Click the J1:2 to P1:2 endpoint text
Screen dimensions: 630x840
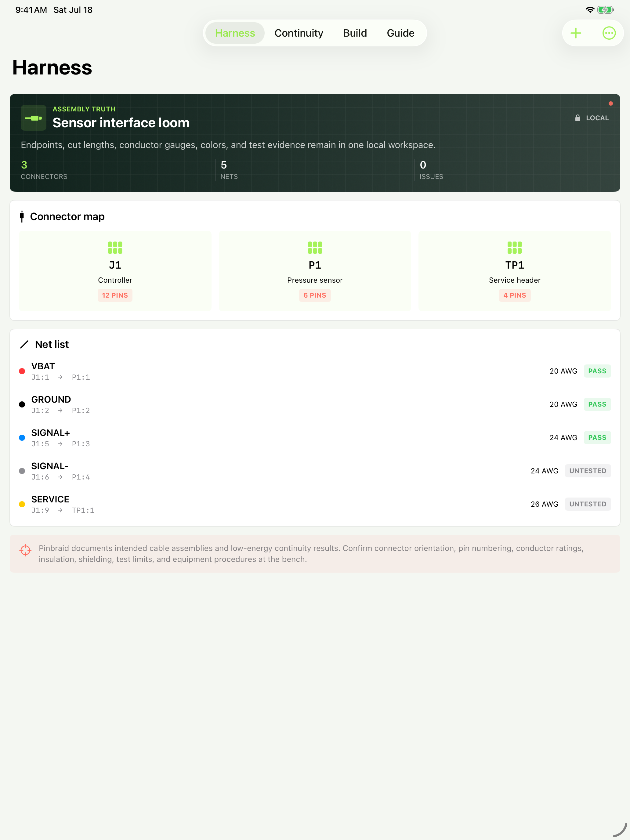pos(60,411)
